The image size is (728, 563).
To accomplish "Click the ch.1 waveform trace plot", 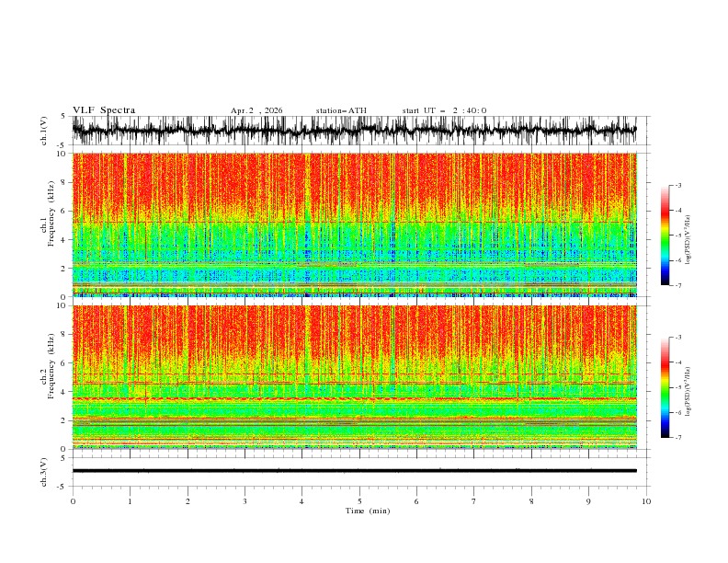I will pyautogui.click(x=354, y=131).
